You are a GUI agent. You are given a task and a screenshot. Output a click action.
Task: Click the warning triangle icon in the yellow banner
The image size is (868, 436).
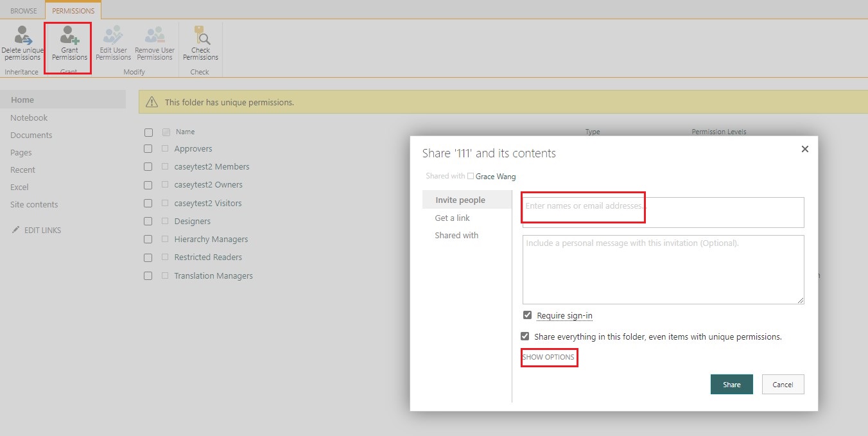pyautogui.click(x=152, y=102)
